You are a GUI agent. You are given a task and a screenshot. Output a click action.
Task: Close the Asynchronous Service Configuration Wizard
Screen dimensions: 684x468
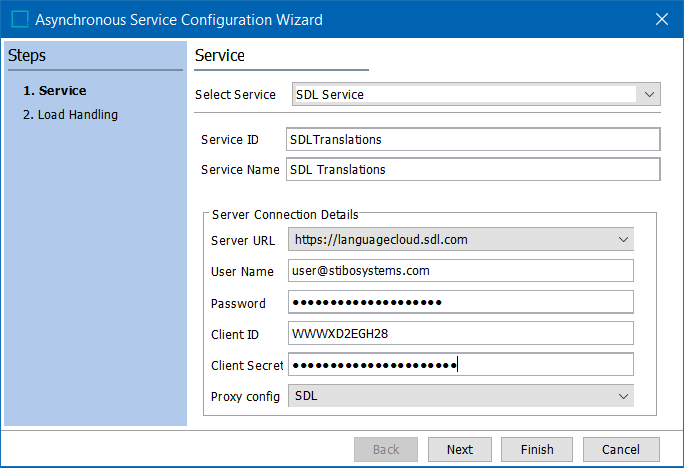pos(661,19)
